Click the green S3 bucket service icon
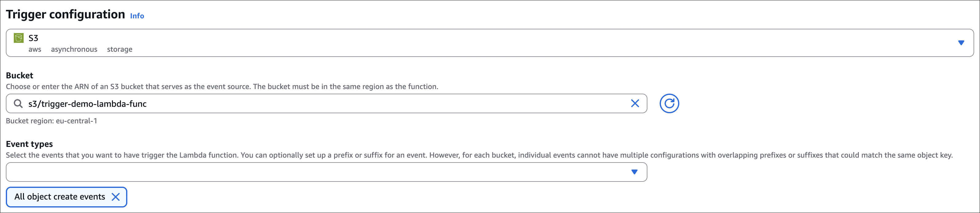The height and width of the screenshot is (213, 980). pos(18,38)
